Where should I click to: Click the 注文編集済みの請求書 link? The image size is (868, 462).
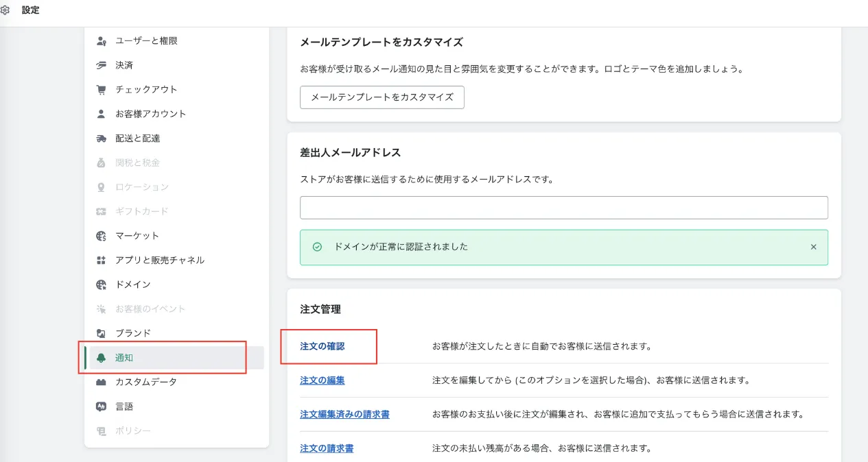(344, 414)
